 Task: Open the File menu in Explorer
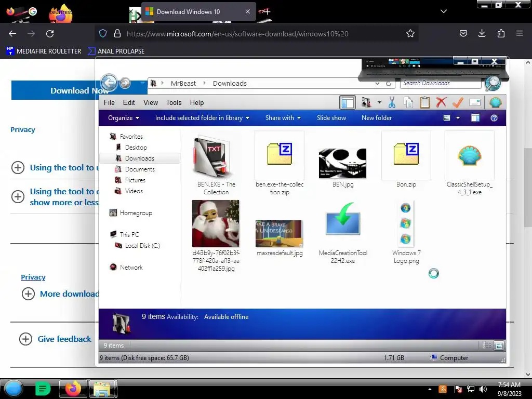[x=109, y=102]
